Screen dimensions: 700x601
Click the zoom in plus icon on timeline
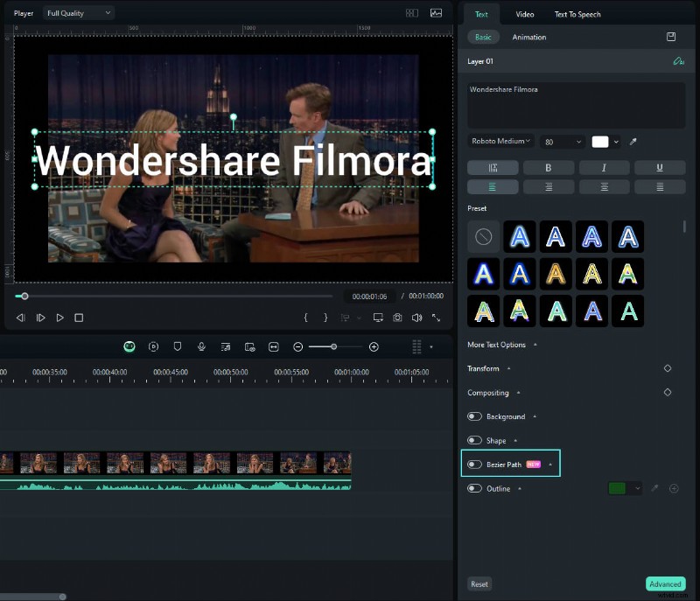pos(374,347)
